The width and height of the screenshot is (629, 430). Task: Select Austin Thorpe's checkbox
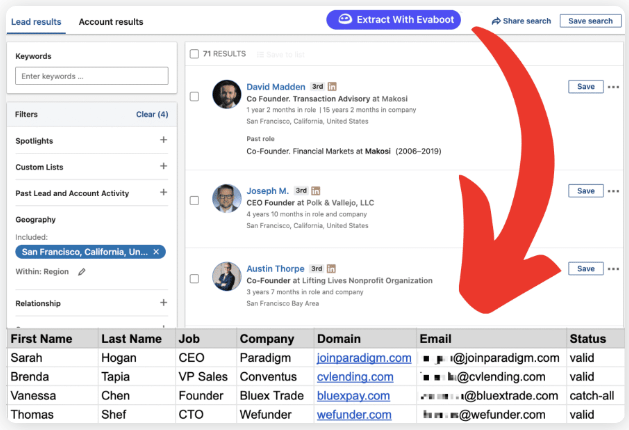194,278
